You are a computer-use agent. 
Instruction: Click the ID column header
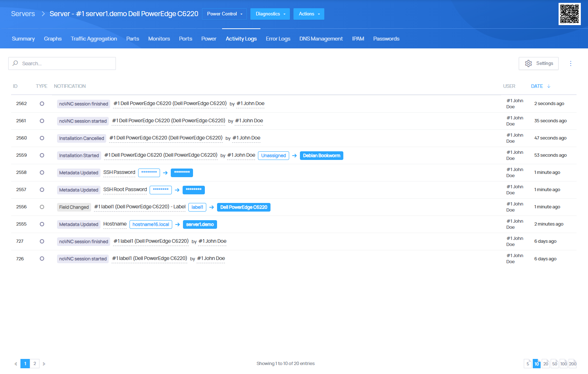point(15,86)
